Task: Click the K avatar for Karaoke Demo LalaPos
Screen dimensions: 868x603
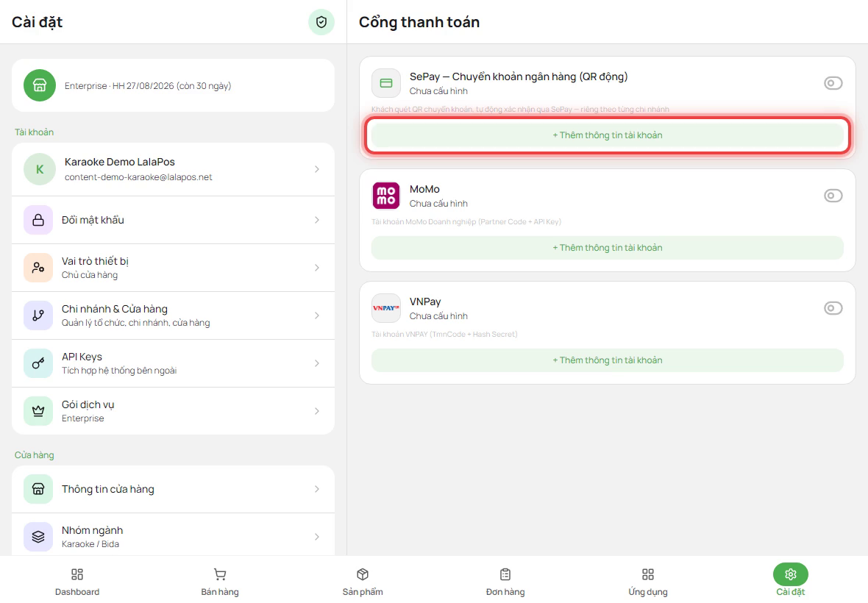Action: (x=39, y=169)
